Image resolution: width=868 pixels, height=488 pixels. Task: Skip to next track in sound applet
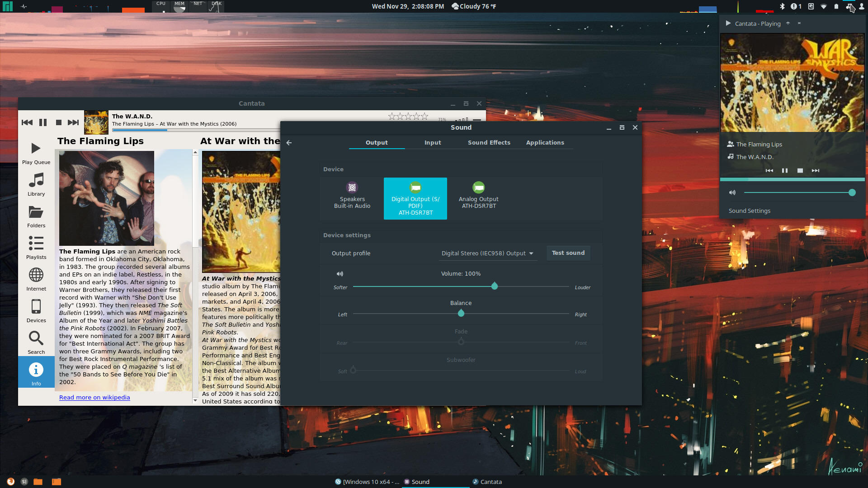[816, 171]
